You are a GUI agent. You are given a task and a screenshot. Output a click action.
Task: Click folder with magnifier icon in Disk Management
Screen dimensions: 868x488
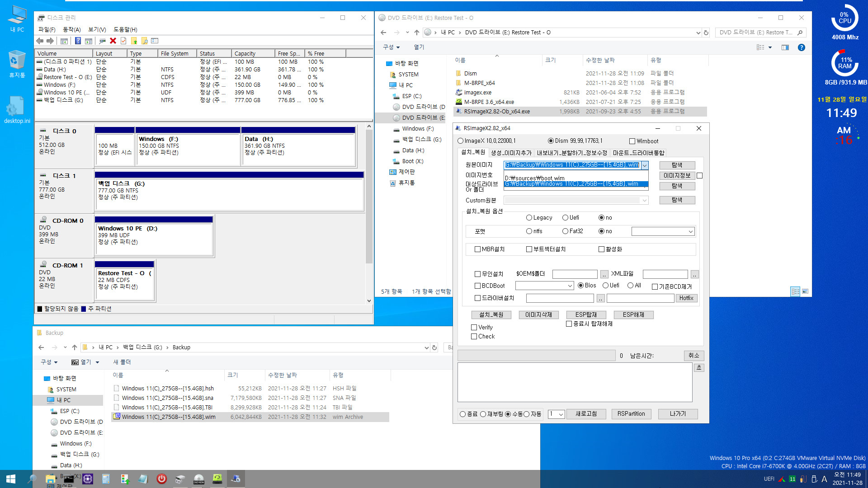pos(145,41)
